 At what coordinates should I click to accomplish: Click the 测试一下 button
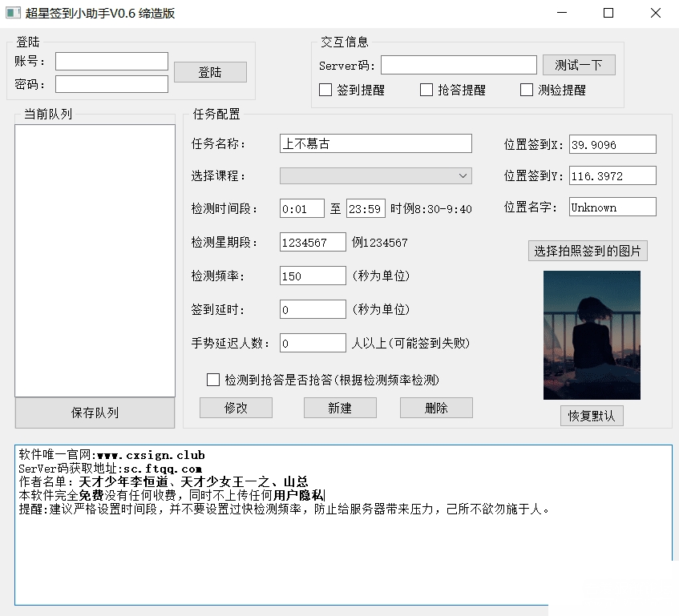click(x=578, y=65)
